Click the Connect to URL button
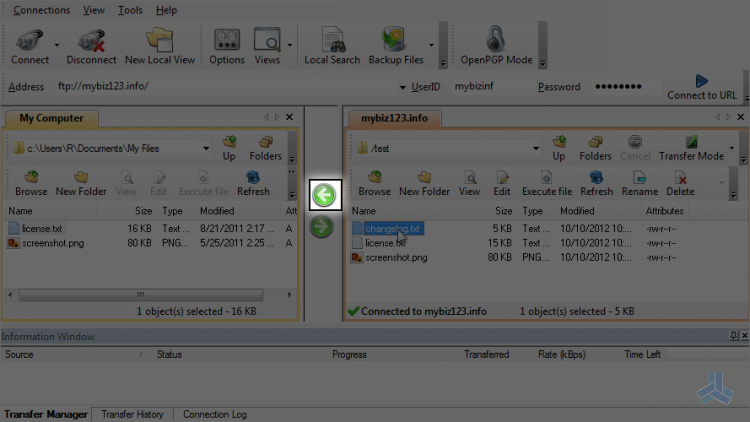Image resolution: width=750 pixels, height=422 pixels. 702,88
